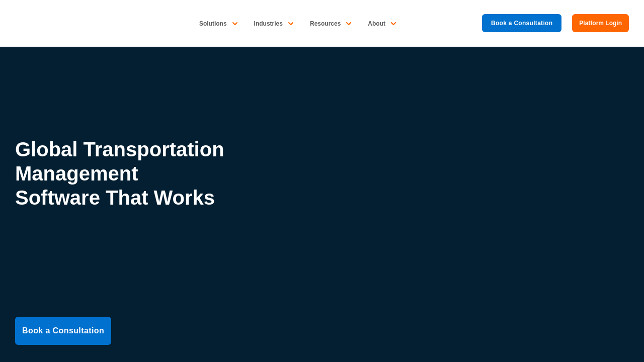Click Book a Consultation in the header
This screenshot has height=362, width=644.
pos(521,23)
